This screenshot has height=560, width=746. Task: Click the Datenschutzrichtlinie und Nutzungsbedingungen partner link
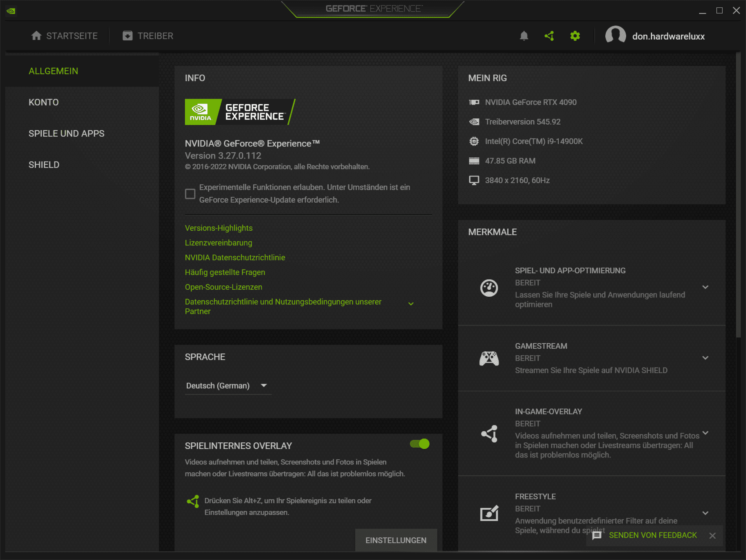(x=283, y=306)
